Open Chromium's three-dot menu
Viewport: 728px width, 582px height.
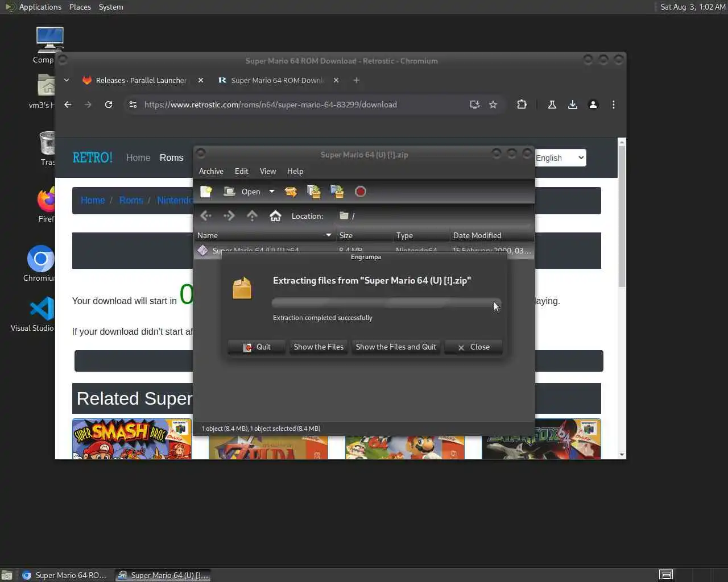point(613,105)
